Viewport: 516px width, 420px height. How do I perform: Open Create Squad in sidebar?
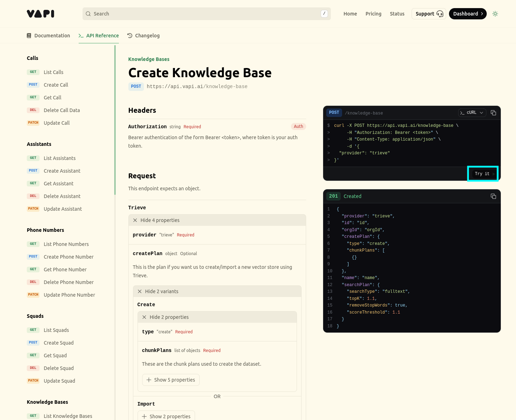(59, 343)
